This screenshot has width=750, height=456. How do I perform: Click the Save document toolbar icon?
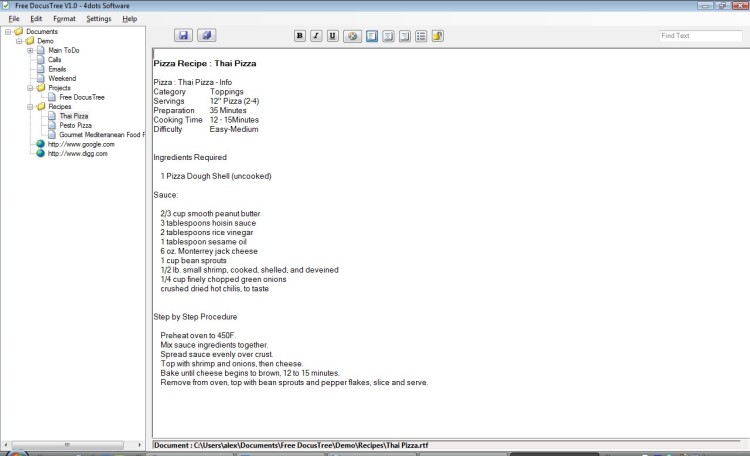tap(183, 36)
